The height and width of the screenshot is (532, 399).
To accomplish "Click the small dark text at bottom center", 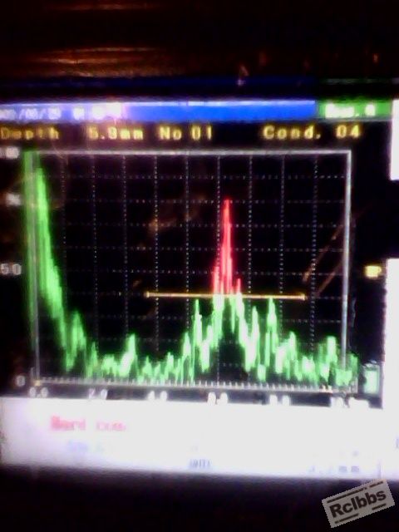I will pos(199,464).
